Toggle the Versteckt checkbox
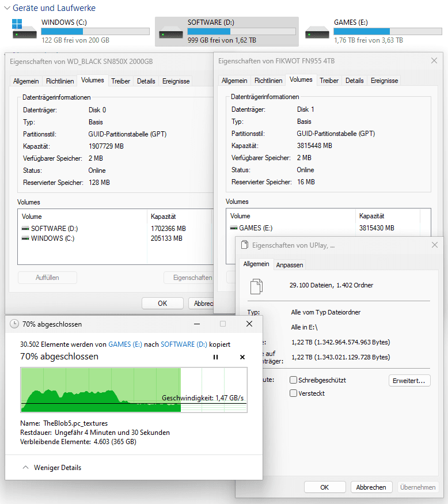Viewport: 448px width, 504px height. (x=293, y=393)
